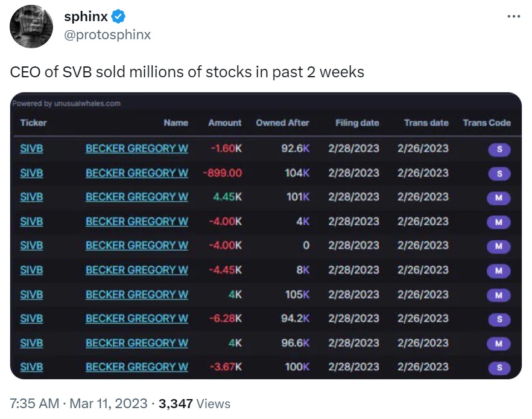Image resolution: width=532 pixels, height=419 pixels.
Task: Sort by the Owned After column header
Action: [x=282, y=123]
